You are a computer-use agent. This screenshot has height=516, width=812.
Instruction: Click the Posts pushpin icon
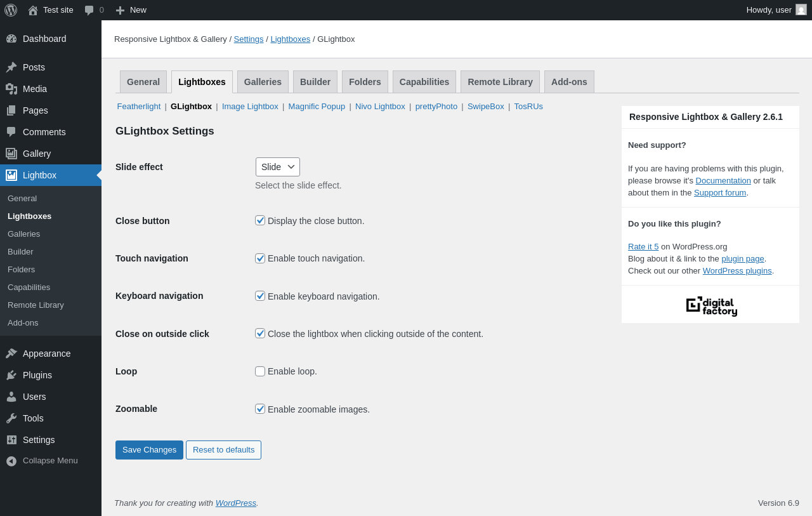pyautogui.click(x=11, y=67)
